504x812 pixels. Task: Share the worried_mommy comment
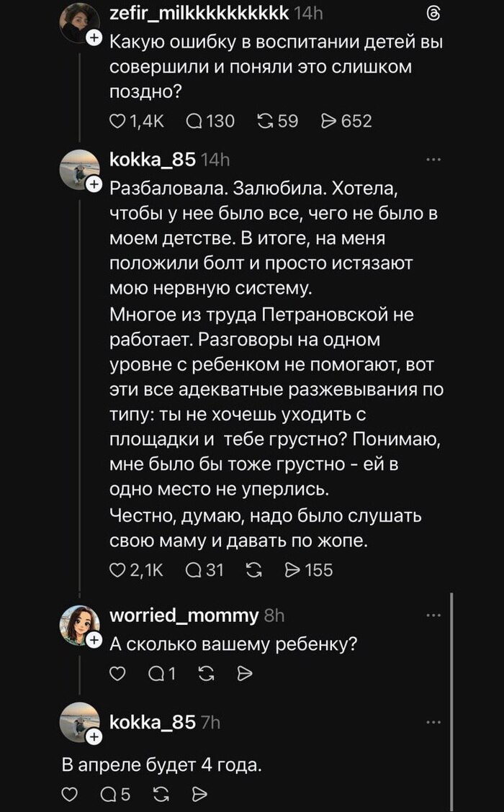245,674
